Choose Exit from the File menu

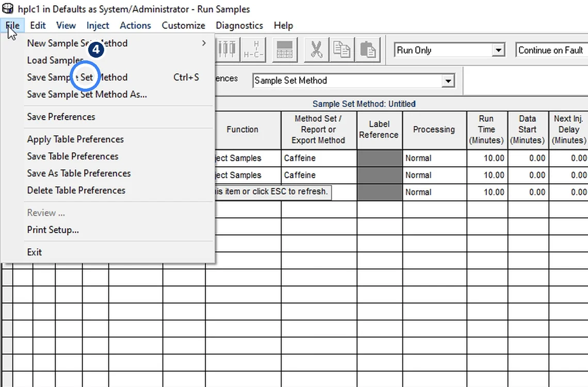click(x=108, y=252)
